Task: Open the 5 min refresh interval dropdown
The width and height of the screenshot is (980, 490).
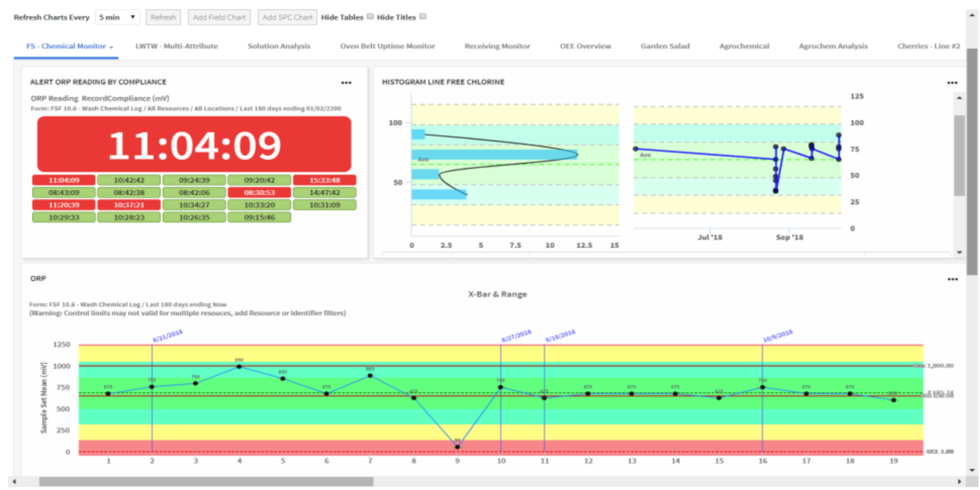Action: [117, 17]
